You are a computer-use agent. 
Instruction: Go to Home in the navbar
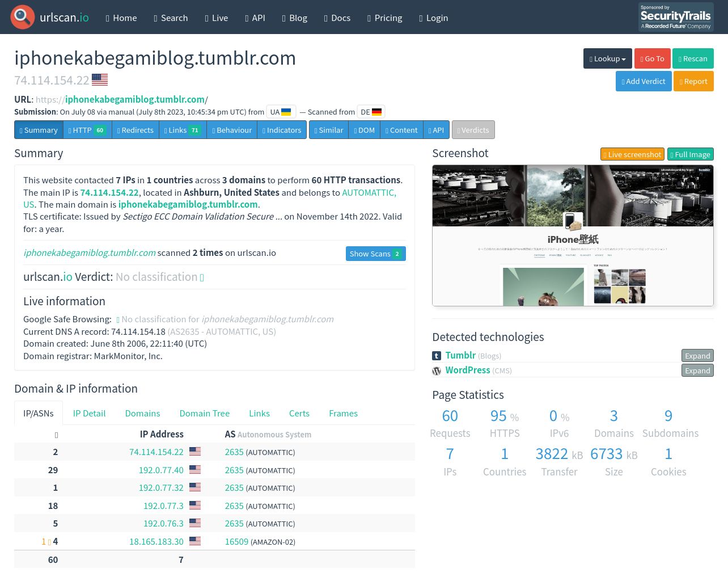121,18
